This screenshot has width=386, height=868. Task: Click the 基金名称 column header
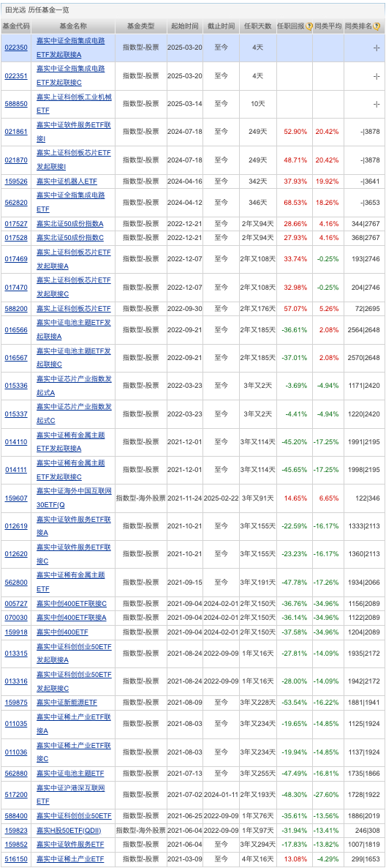73,26
